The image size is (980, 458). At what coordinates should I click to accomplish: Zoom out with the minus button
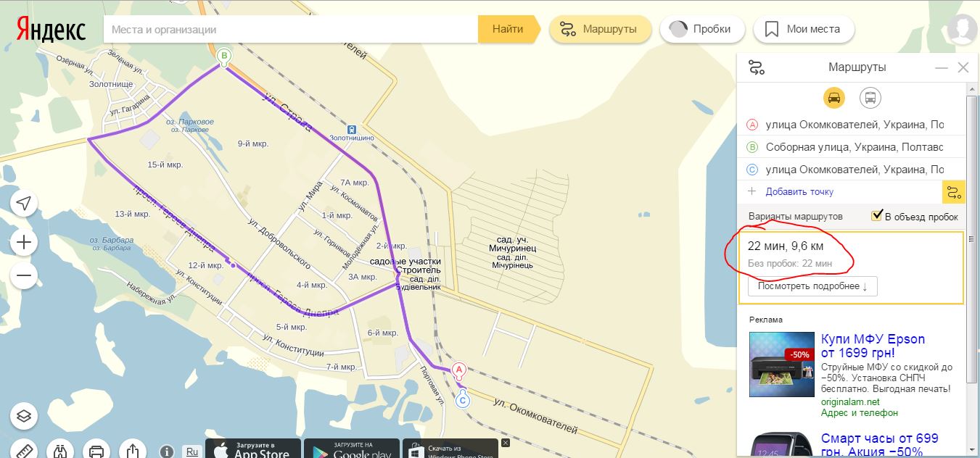(x=24, y=275)
